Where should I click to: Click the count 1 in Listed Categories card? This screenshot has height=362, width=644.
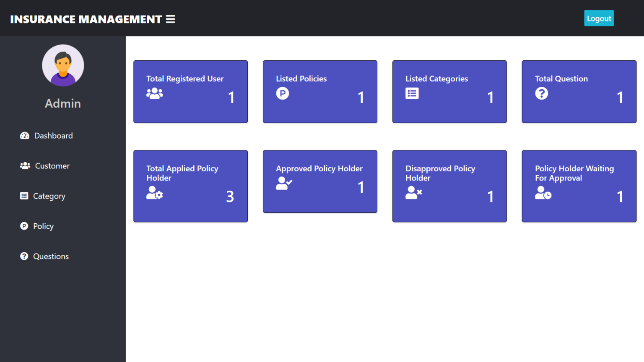[490, 97]
